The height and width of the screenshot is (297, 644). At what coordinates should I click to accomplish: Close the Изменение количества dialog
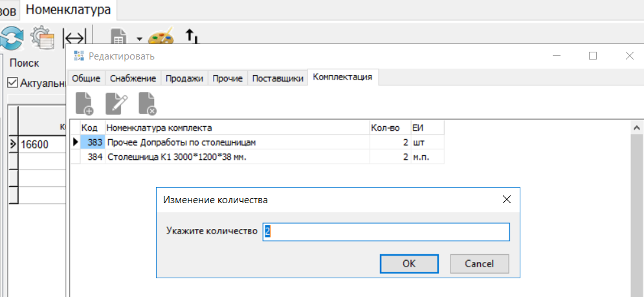click(x=507, y=200)
